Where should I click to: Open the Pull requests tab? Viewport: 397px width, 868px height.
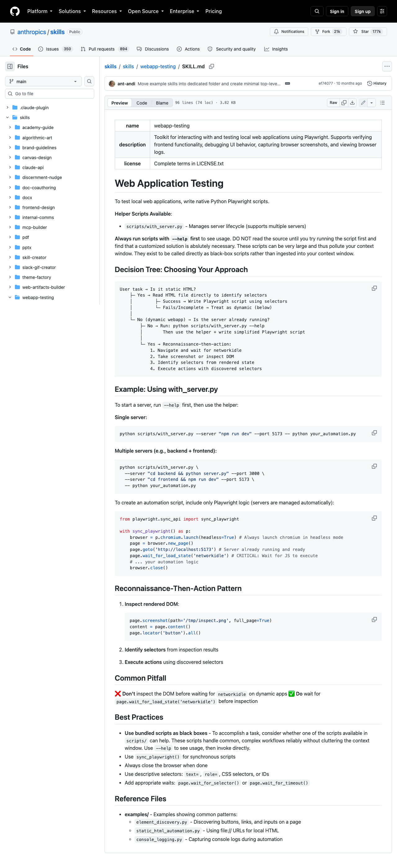click(x=105, y=49)
